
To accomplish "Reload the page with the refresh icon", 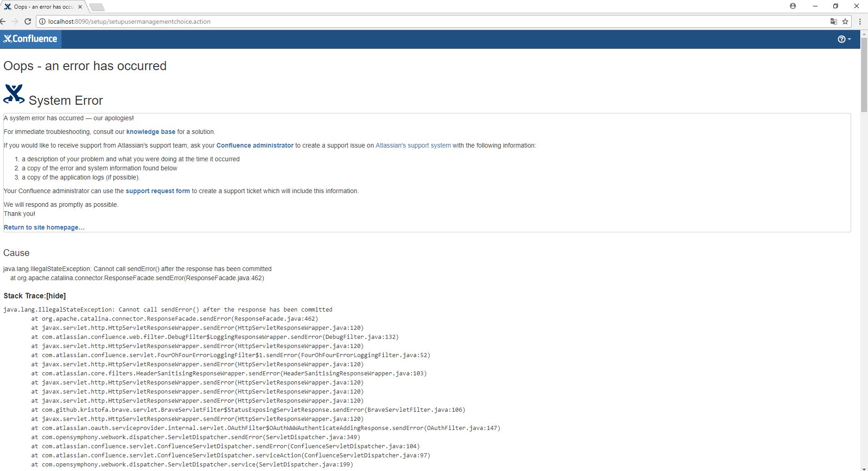I will click(x=28, y=21).
